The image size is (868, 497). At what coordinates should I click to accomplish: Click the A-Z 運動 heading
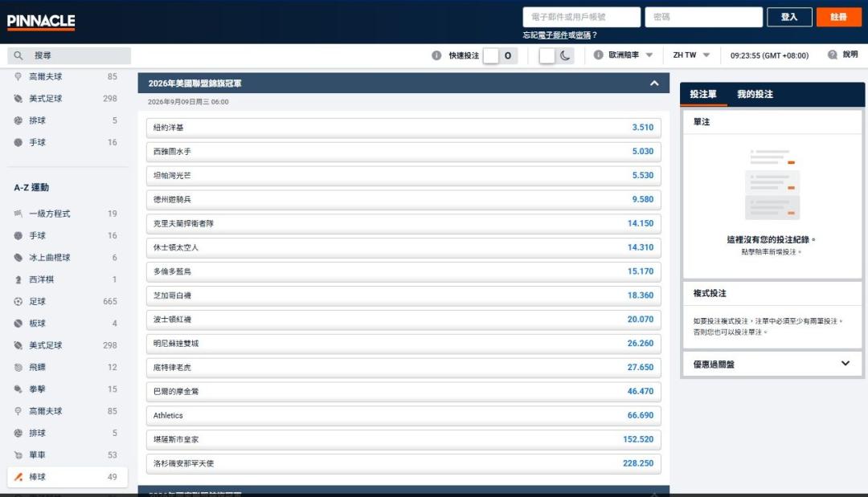pyautogui.click(x=31, y=187)
